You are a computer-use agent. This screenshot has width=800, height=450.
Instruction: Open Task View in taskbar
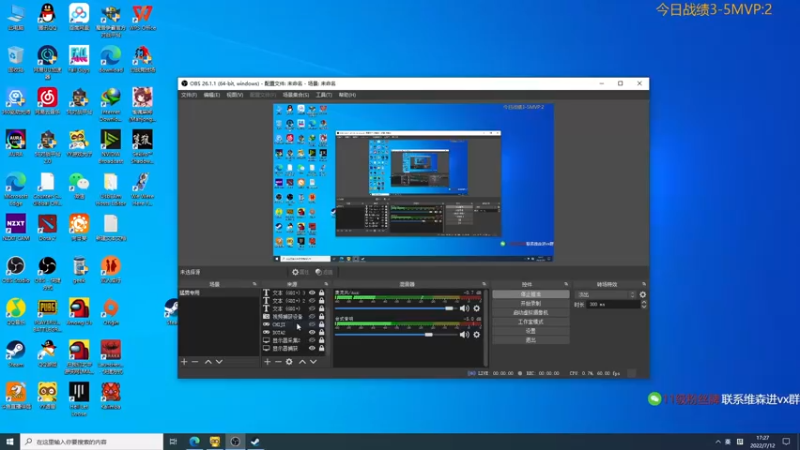(173, 441)
